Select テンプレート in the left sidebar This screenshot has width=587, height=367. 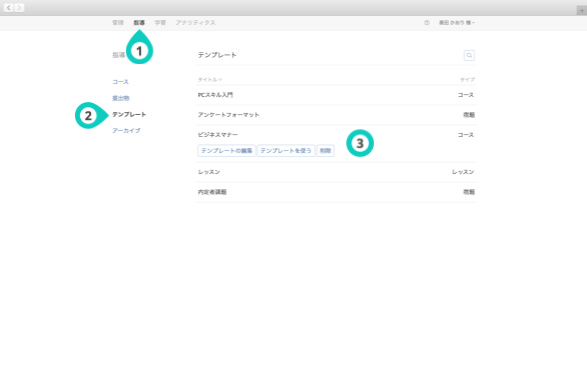[x=129, y=115]
